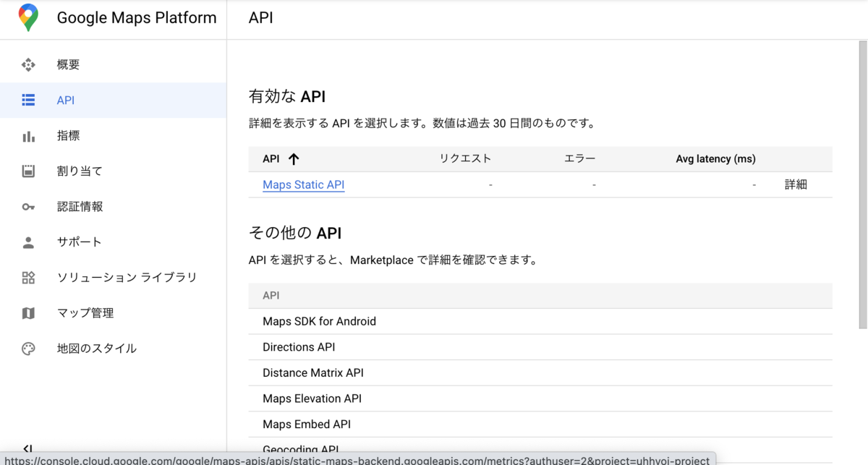Click the リクエスト column header
The image size is (868, 465).
(x=465, y=159)
